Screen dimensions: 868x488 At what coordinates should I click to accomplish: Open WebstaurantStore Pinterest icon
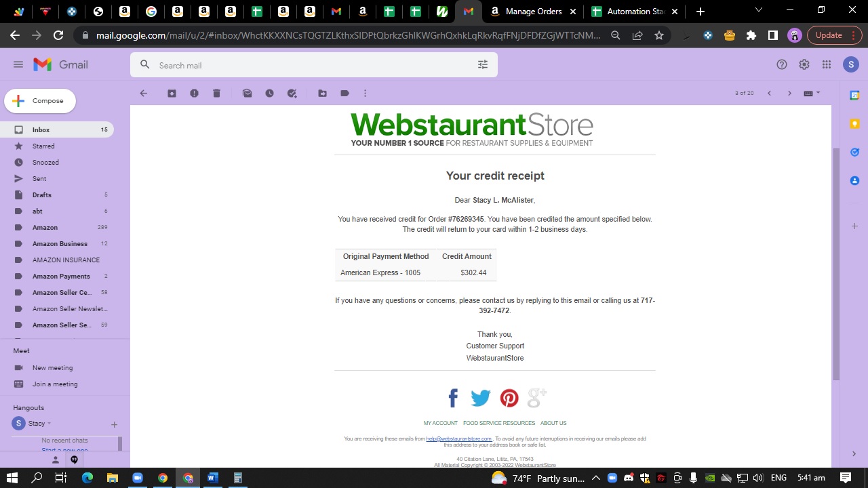coord(509,398)
